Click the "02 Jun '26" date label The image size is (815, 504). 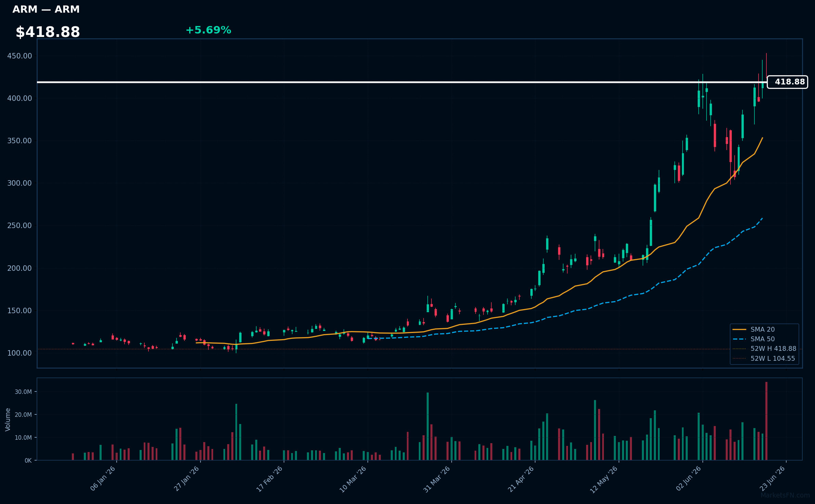[x=689, y=479]
